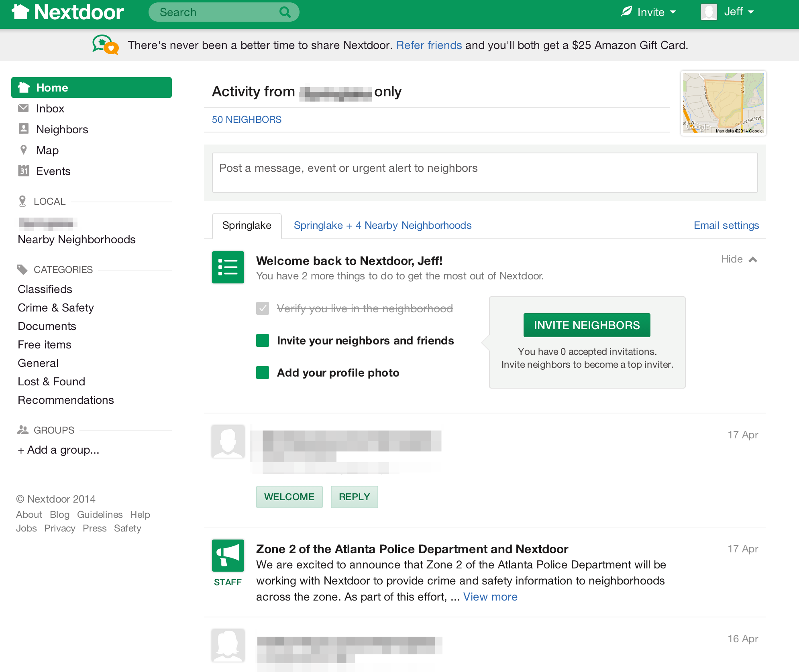
Task: Click the Events calendar icon
Action: pos(24,171)
